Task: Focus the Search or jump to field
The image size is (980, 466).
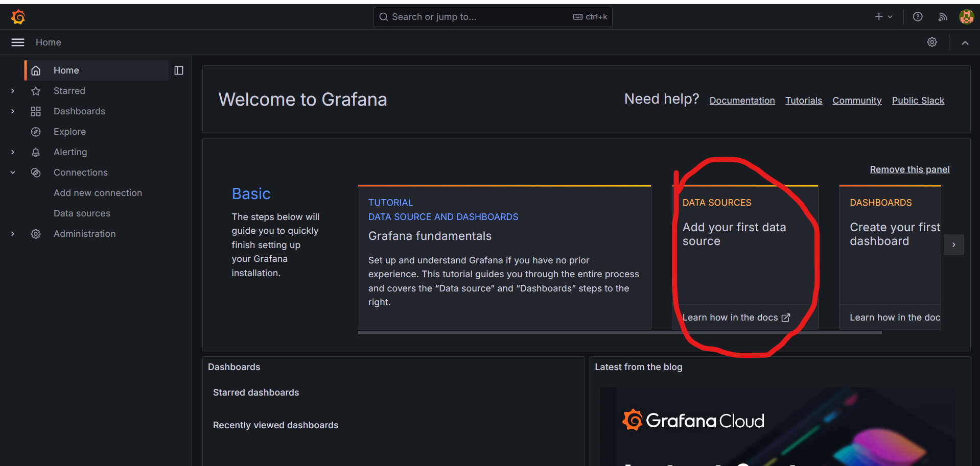Action: click(x=493, y=17)
